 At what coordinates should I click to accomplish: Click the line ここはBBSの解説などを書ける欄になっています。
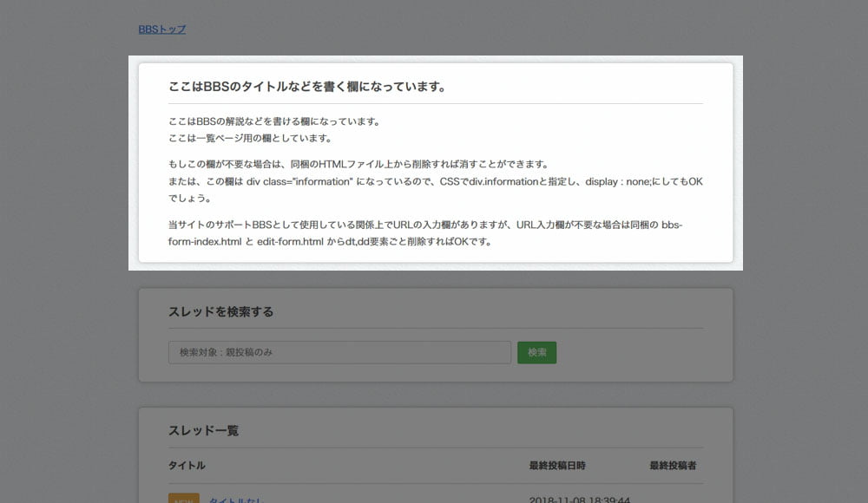(x=274, y=121)
